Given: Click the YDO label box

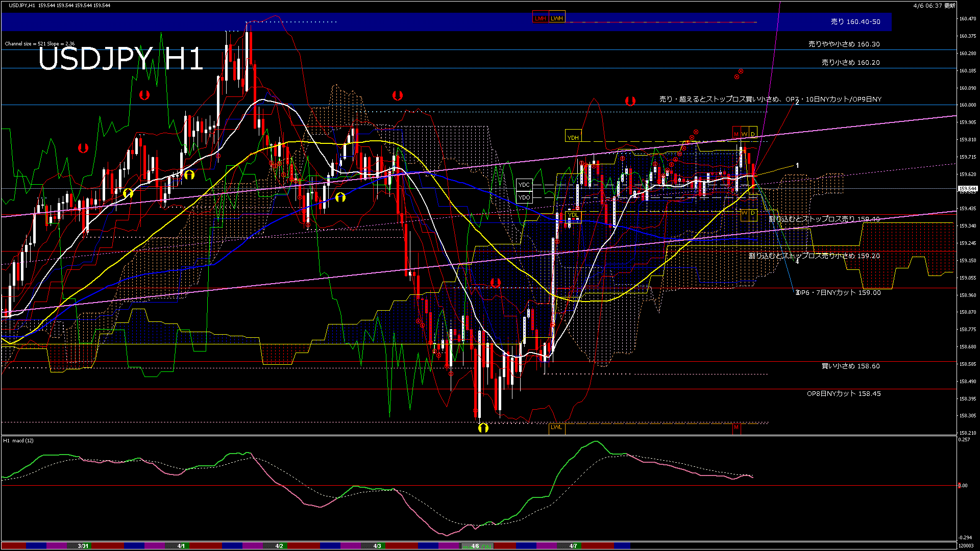Looking at the screenshot, I should click(524, 197).
